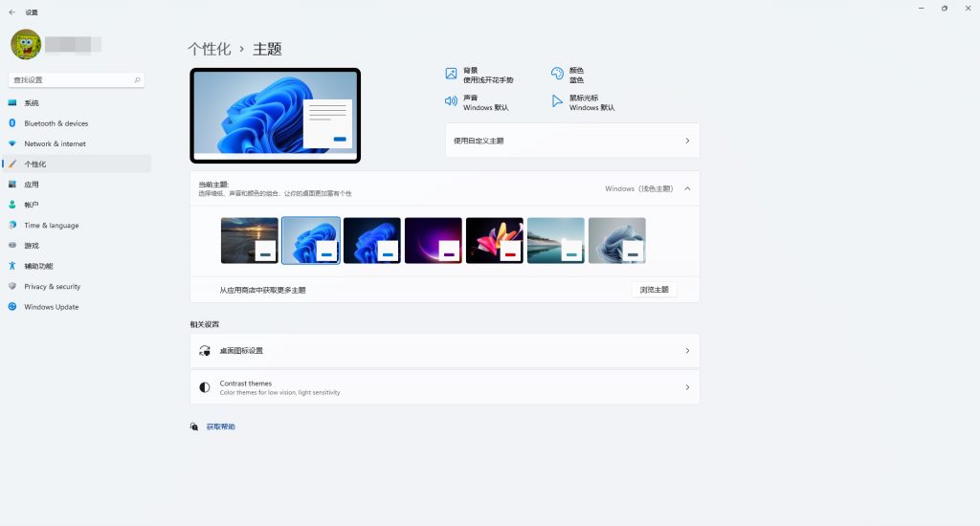Screen dimensions: 980x526
Task: Click 颜色 蓝色 setting label
Action: pos(576,75)
